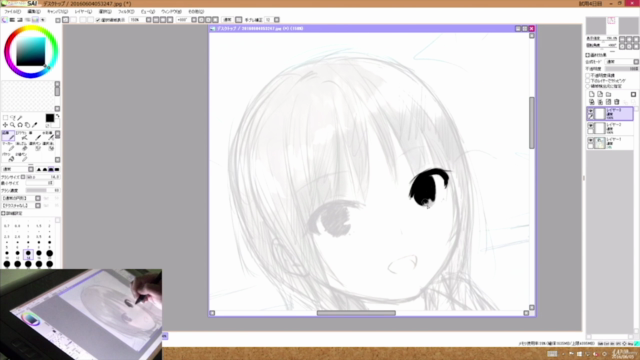Viewport: 640px width, 360px height.
Task: Open canvas zoom percentage dropdown arrow
Action: pos(149,20)
